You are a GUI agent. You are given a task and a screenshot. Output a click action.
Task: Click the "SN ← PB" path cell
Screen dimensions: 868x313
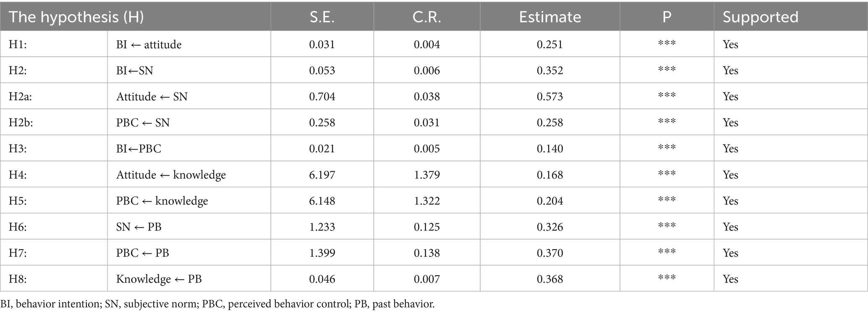[139, 227]
